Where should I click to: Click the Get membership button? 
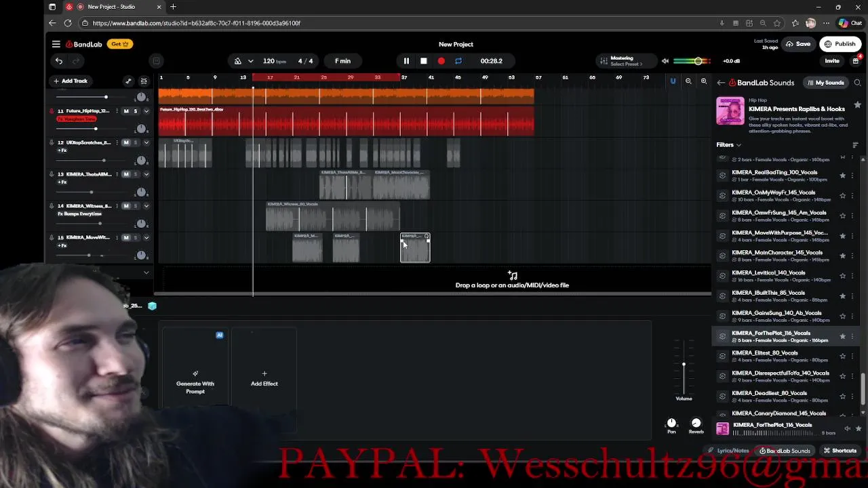coord(120,44)
